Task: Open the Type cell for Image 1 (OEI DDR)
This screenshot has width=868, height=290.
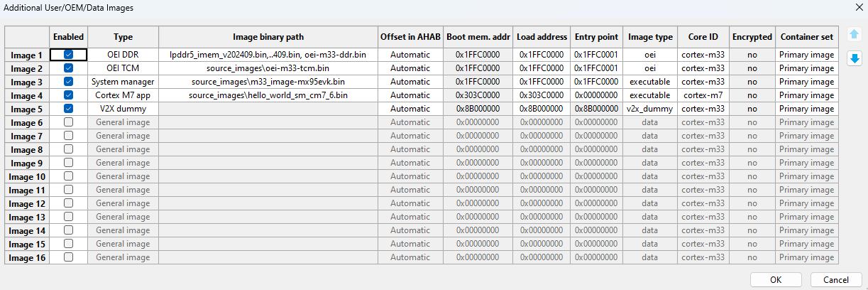Action: click(x=123, y=55)
